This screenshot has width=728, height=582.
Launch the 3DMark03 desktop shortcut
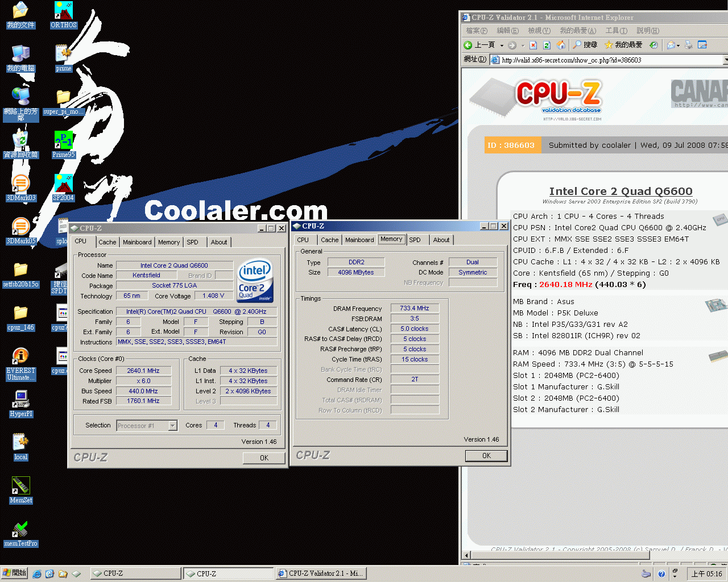(20, 188)
